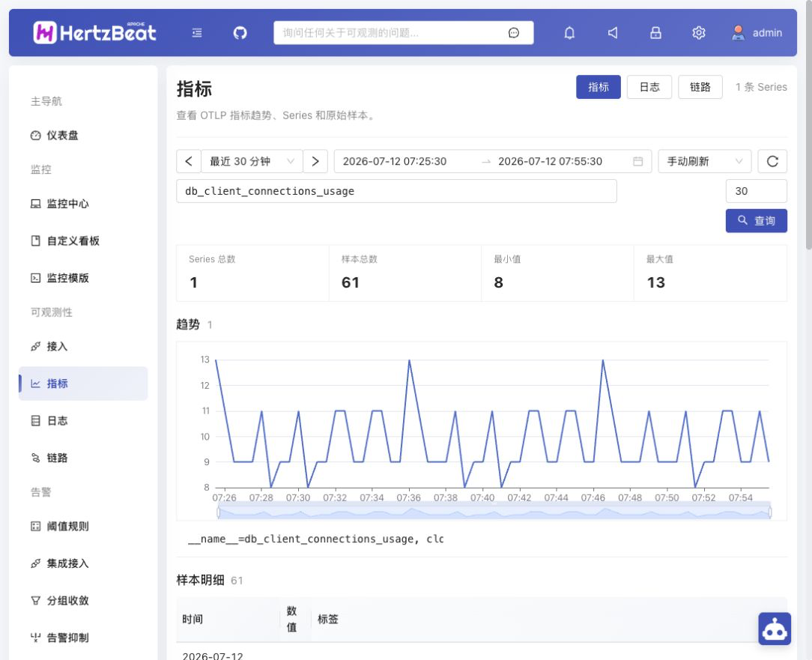Click the chart zoom slider track

click(494, 512)
